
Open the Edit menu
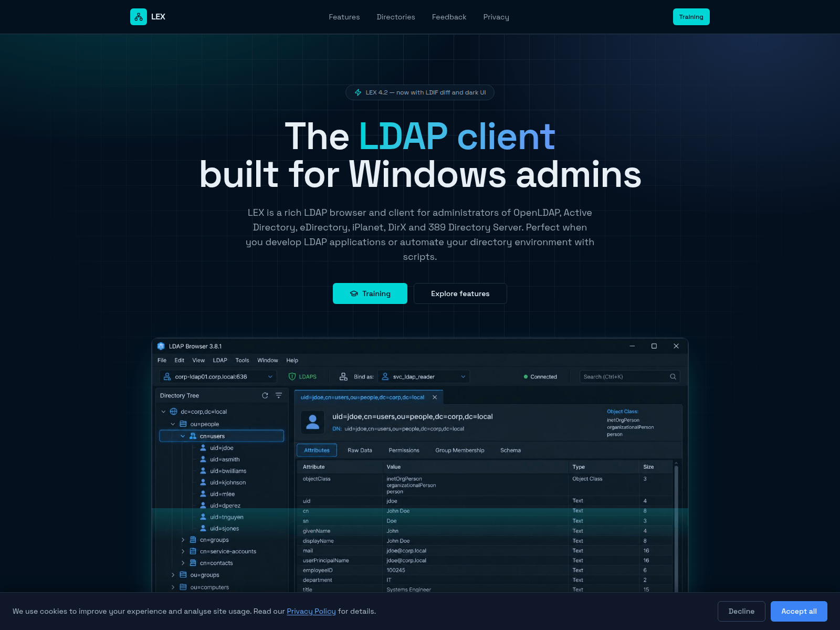(179, 360)
